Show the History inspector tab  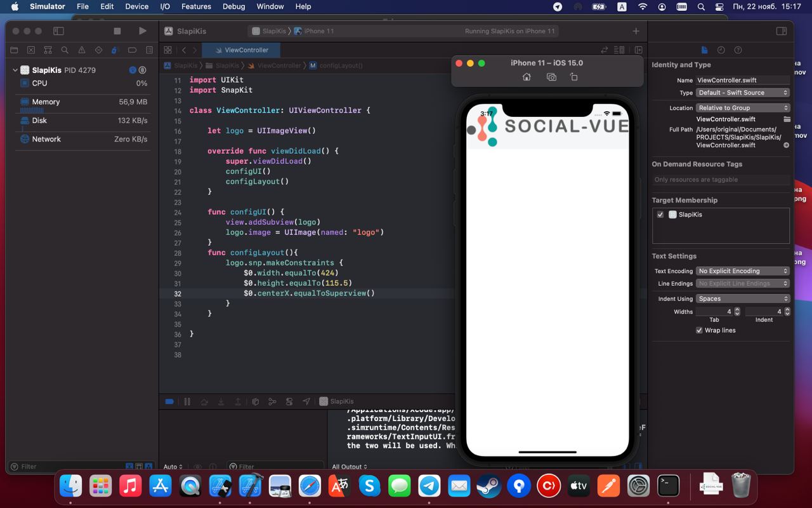tap(721, 50)
